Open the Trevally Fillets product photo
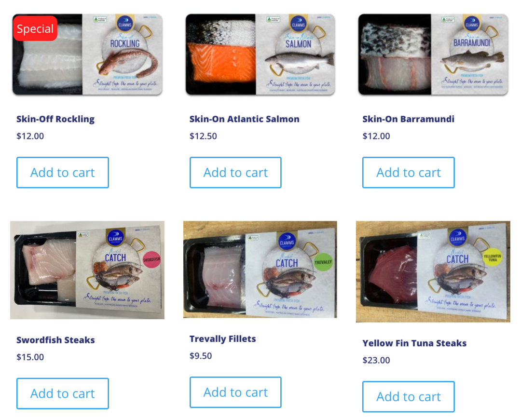Viewport: 521px width, 420px height. (x=260, y=269)
